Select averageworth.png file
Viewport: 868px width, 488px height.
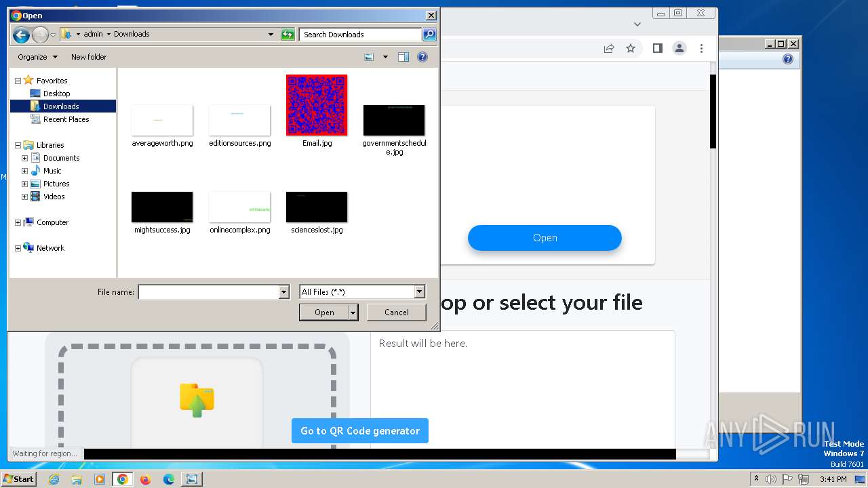[x=162, y=126]
